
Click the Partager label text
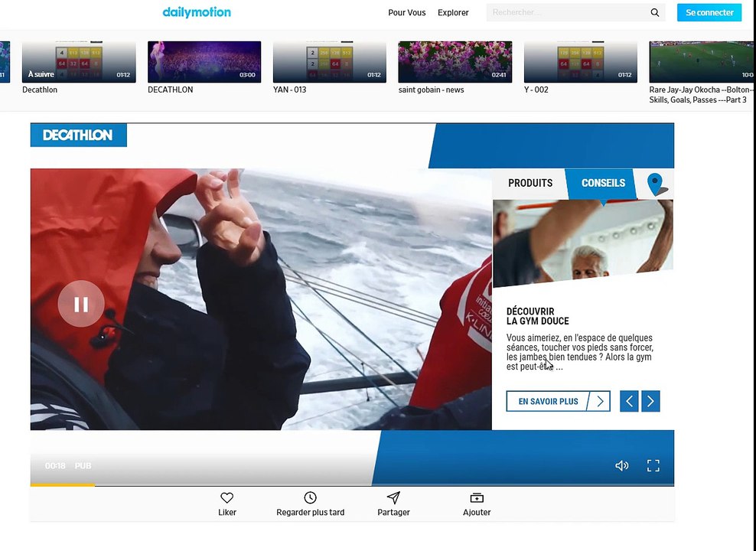coord(393,513)
